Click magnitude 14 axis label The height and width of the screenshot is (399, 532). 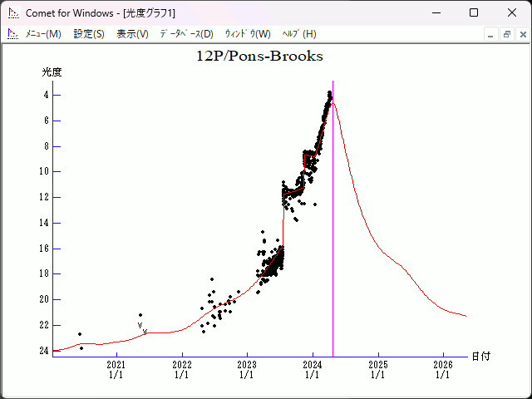click(x=44, y=223)
